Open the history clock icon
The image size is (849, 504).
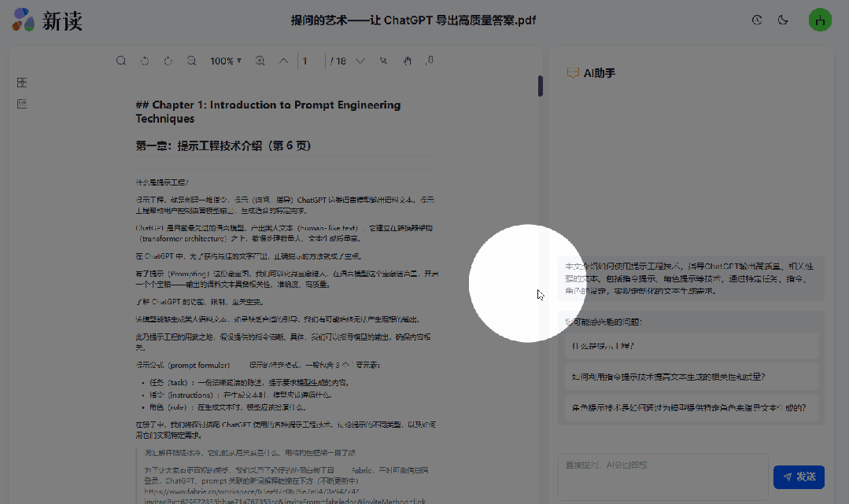pyautogui.click(x=757, y=20)
